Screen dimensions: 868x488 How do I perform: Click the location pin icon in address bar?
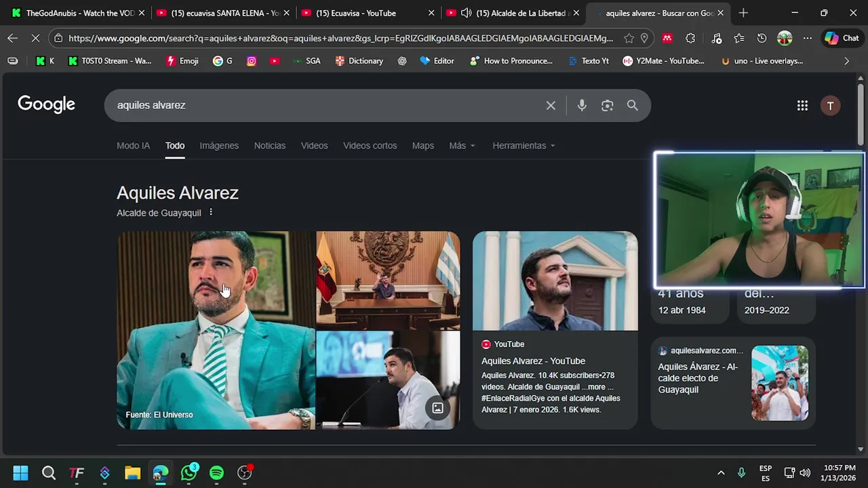[644, 39]
